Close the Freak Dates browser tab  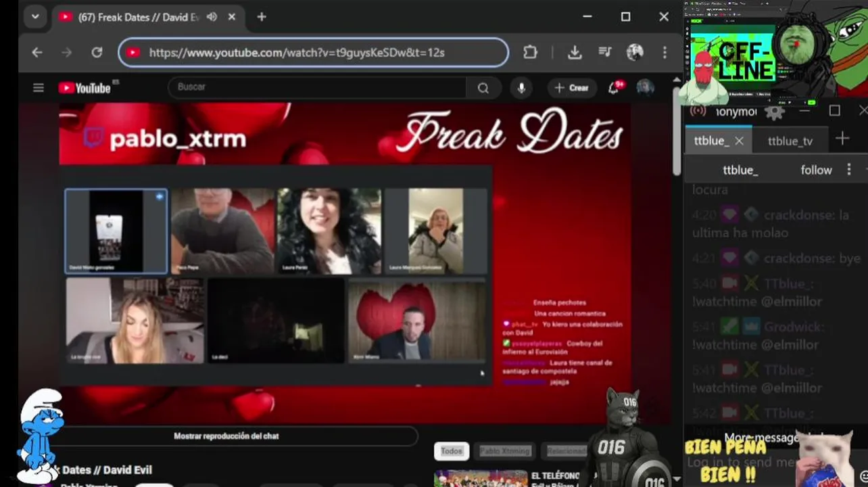pyautogui.click(x=231, y=18)
